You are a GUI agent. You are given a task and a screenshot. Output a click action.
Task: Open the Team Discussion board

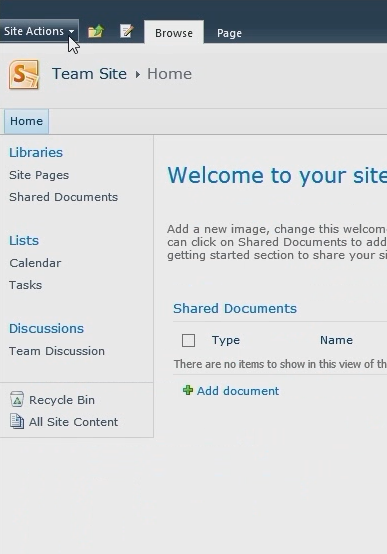(57, 351)
